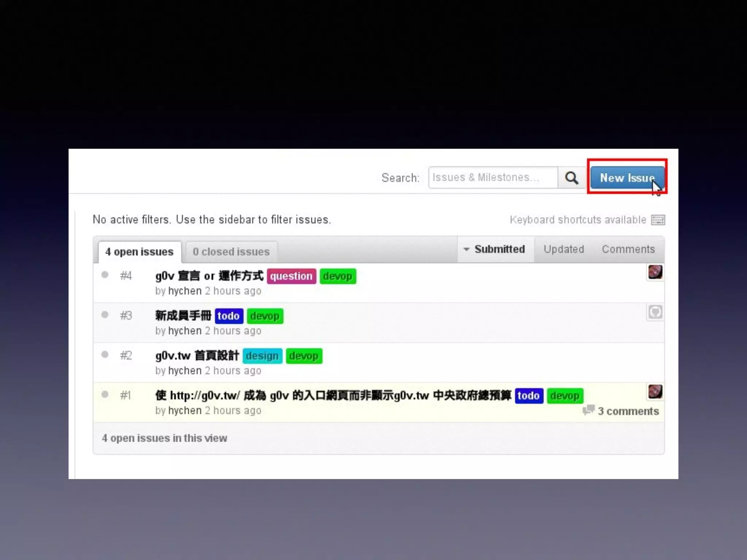747x560 pixels.
Task: Filter by the pink question label
Action: pyautogui.click(x=291, y=276)
